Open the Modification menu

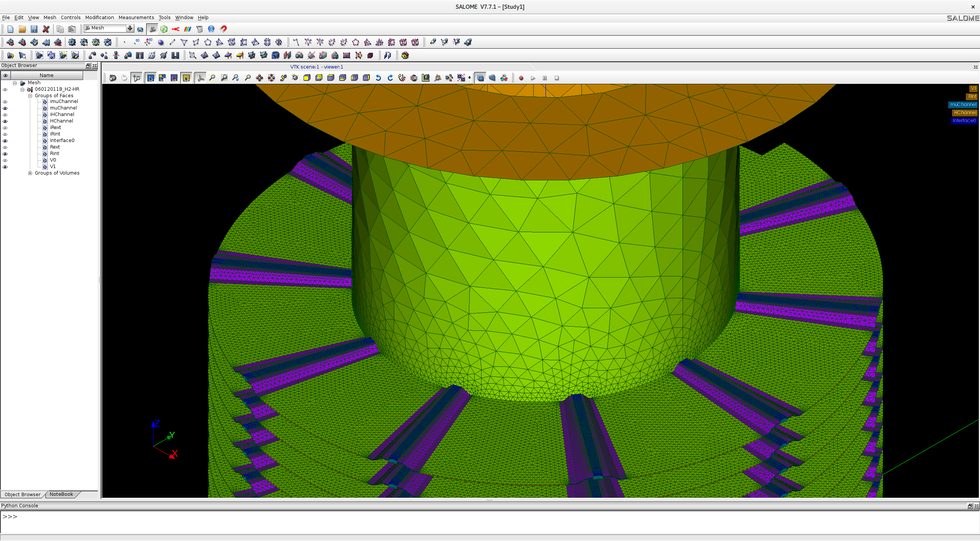tap(100, 18)
